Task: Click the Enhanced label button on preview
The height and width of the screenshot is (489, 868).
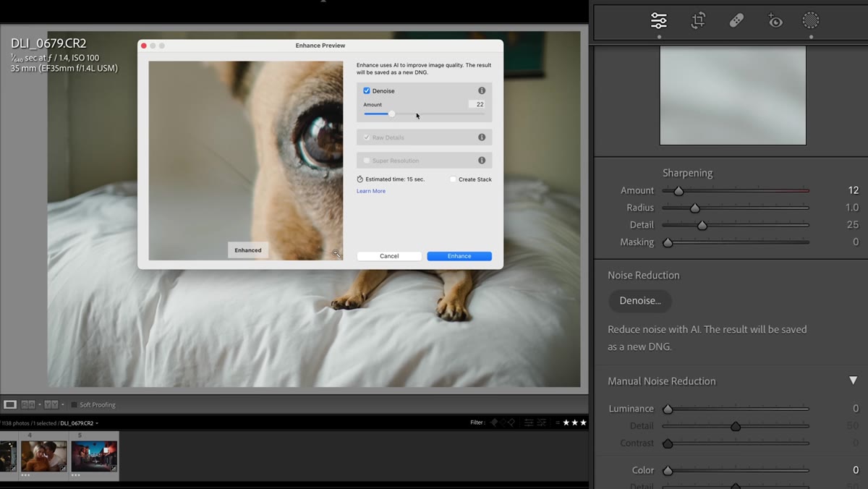Action: [x=248, y=250]
